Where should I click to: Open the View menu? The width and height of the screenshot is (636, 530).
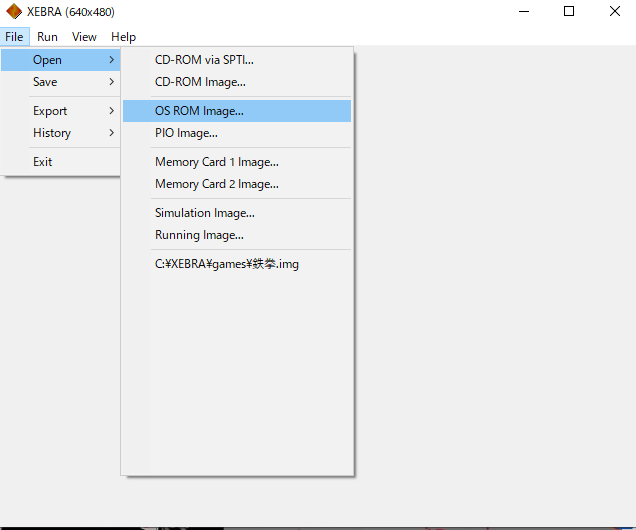84,37
